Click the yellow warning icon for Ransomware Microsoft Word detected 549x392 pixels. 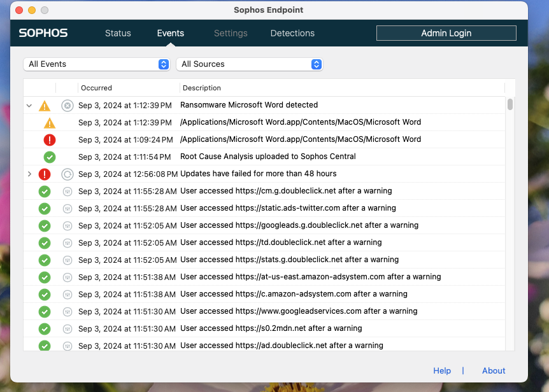click(x=45, y=106)
